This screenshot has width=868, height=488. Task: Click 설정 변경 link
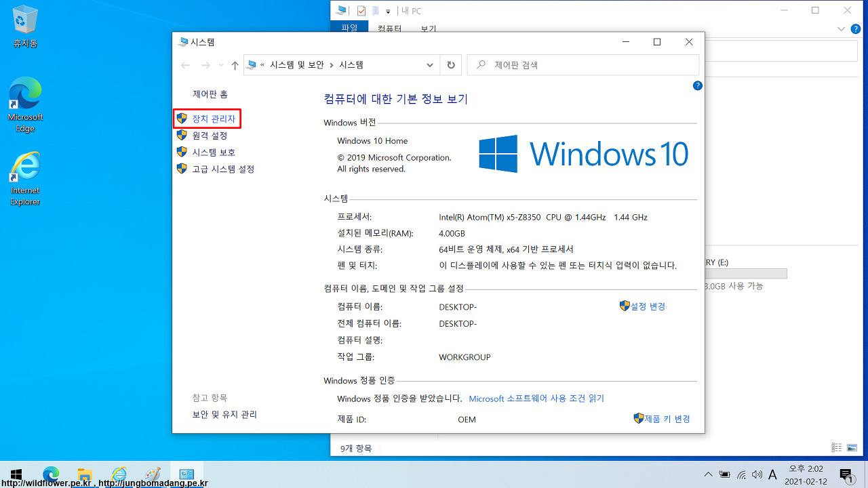[x=648, y=306]
